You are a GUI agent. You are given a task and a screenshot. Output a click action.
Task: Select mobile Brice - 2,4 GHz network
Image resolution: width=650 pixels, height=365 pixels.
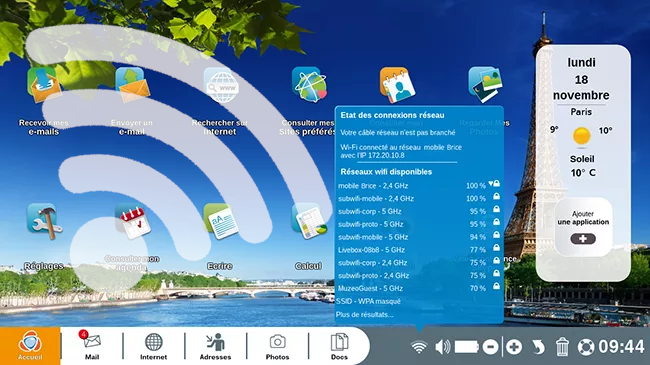419,185
